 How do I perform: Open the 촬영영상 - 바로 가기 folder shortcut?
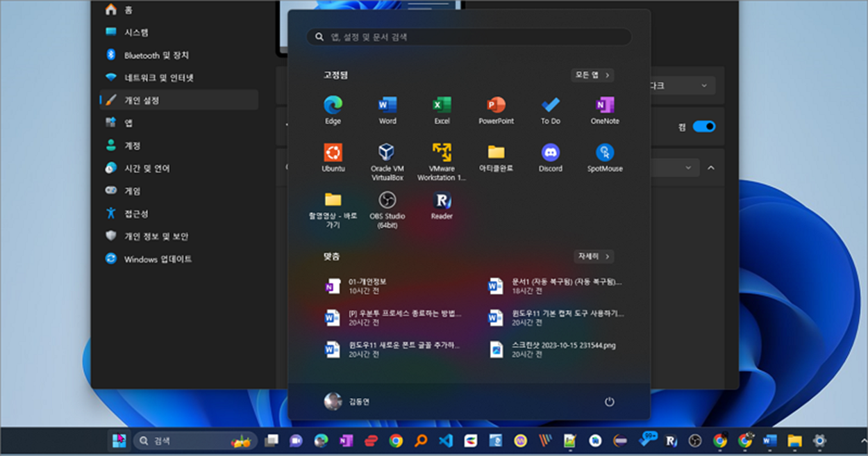(333, 209)
